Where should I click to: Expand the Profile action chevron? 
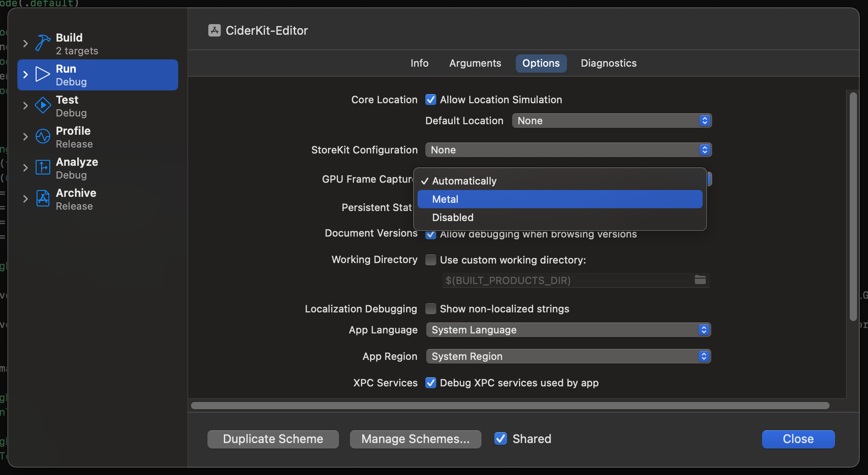(x=26, y=137)
